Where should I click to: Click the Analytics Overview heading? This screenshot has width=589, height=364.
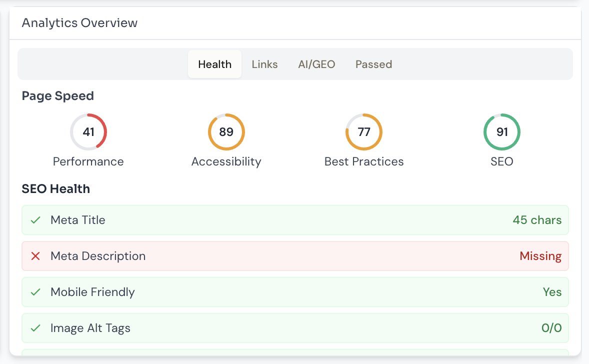click(79, 23)
